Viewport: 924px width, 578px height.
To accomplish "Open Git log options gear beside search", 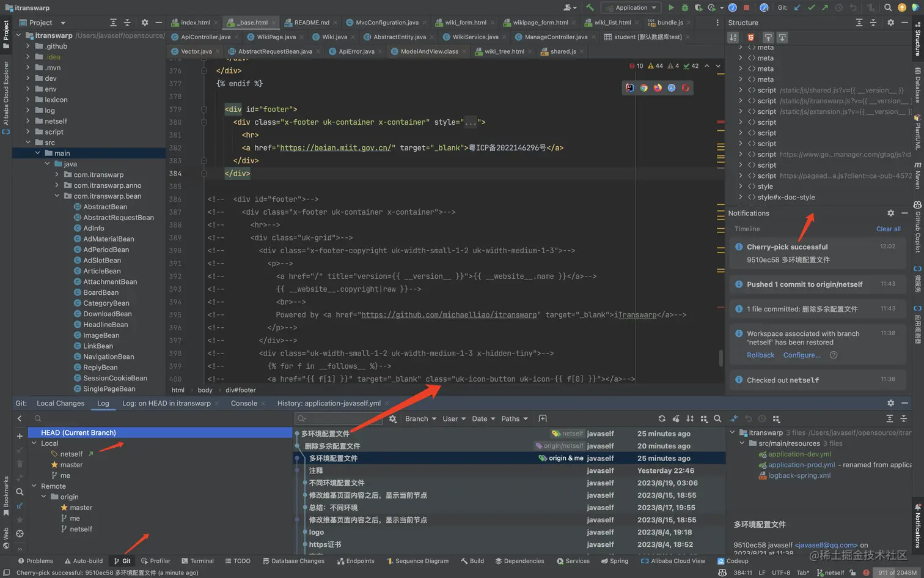I will [x=393, y=418].
